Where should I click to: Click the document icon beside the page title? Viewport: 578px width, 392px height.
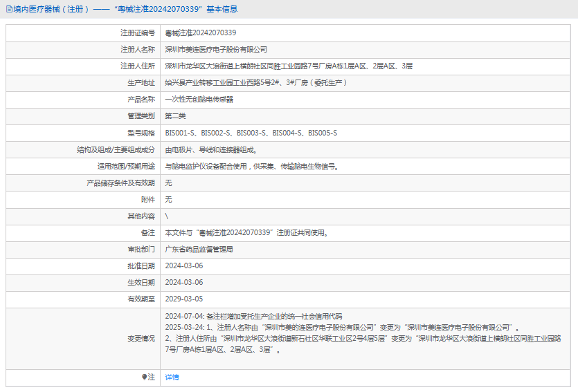pyautogui.click(x=9, y=9)
